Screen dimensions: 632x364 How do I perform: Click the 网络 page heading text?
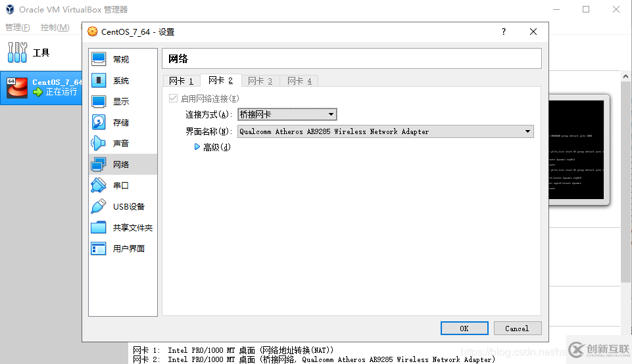pos(178,58)
